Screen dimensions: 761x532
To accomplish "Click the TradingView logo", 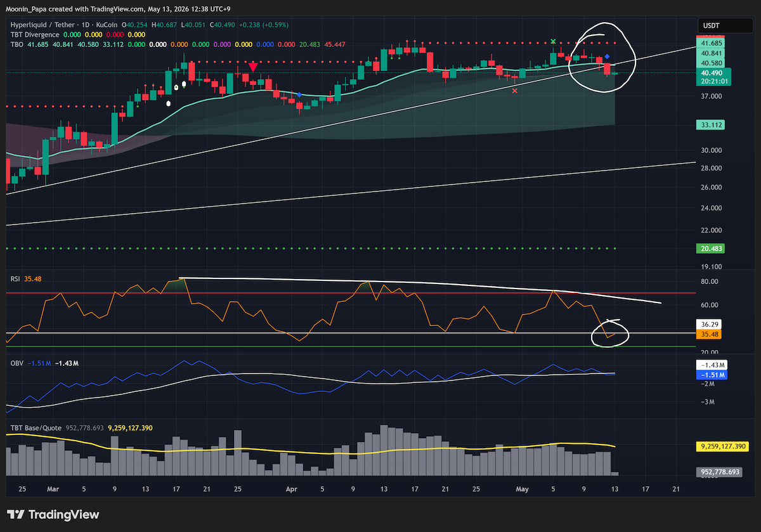I will [x=53, y=515].
